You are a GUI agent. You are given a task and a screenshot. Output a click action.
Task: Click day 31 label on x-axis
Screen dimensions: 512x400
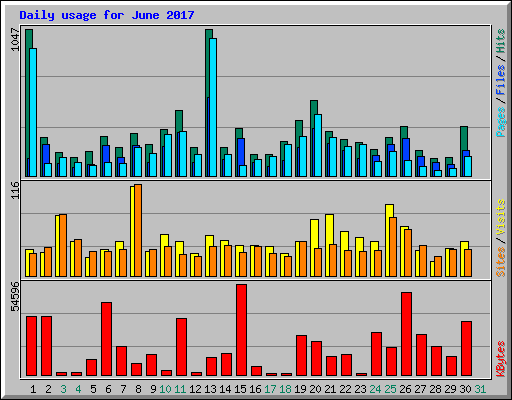(x=480, y=389)
